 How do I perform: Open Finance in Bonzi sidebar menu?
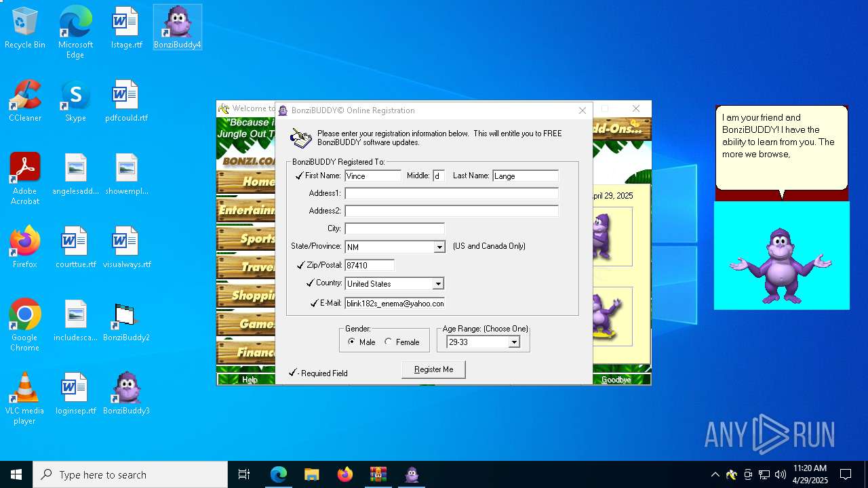click(x=245, y=352)
